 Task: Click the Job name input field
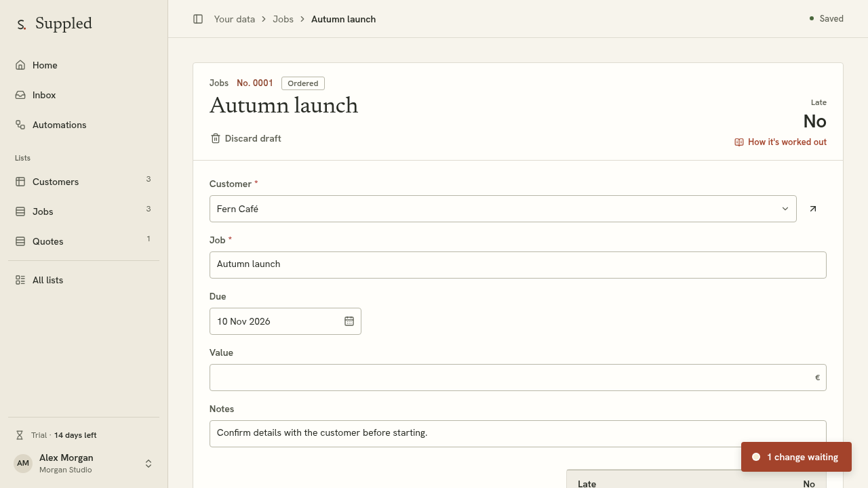(518, 265)
